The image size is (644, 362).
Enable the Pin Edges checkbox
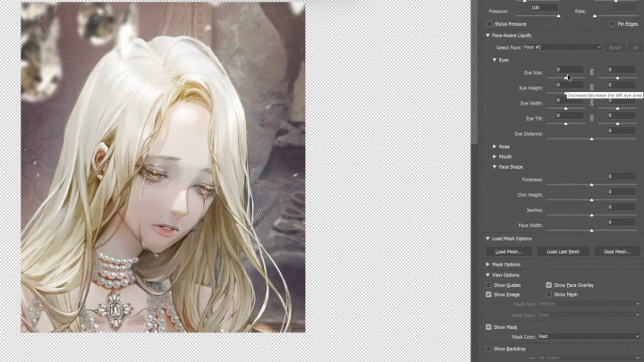tap(612, 24)
